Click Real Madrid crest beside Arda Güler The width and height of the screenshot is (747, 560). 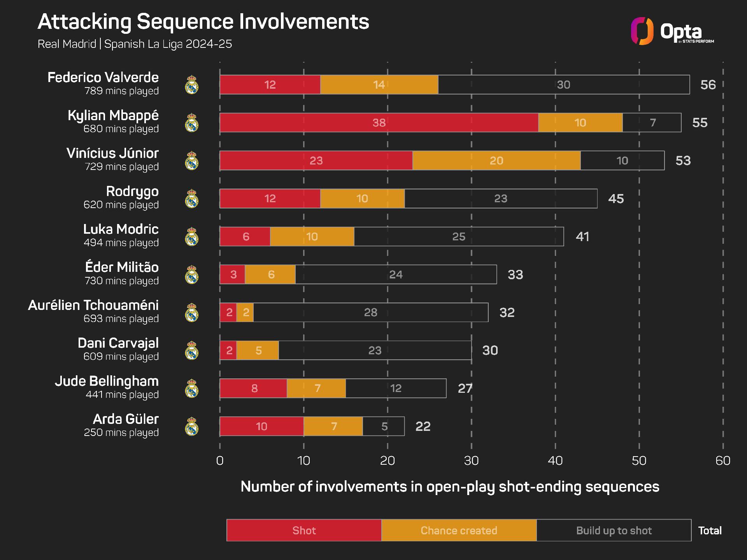click(192, 426)
